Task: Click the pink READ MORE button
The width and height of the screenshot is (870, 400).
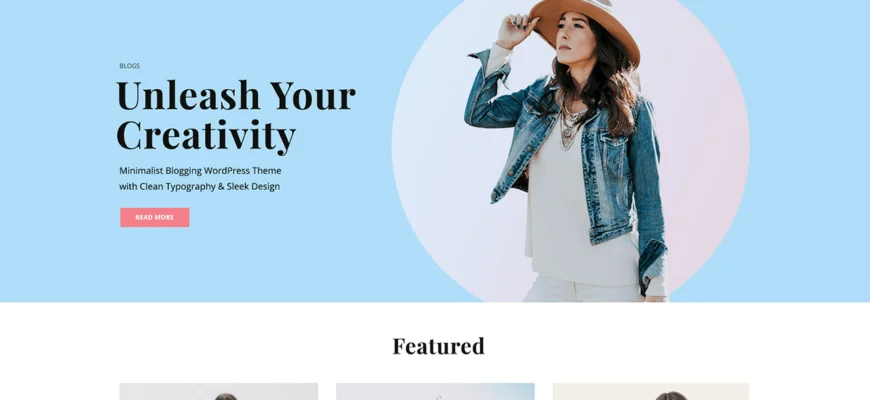Action: click(155, 217)
